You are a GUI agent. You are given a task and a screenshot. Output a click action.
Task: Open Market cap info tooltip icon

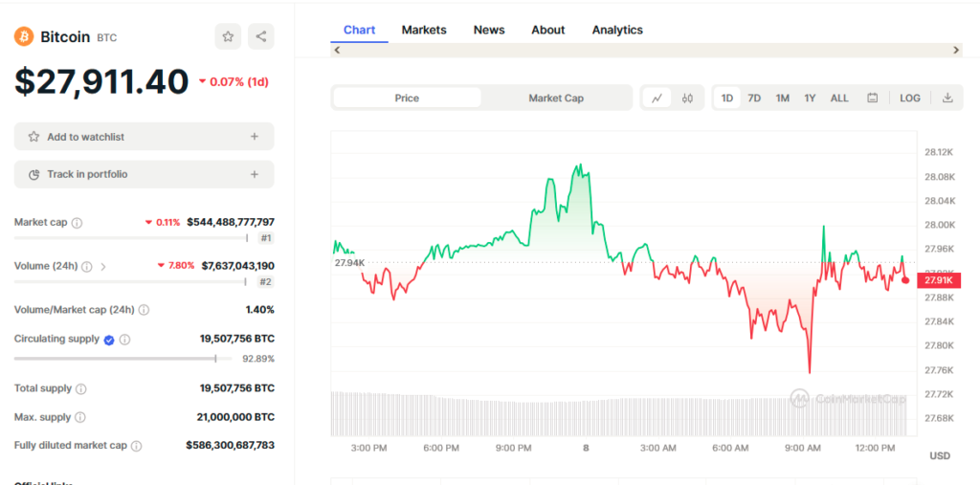77,223
